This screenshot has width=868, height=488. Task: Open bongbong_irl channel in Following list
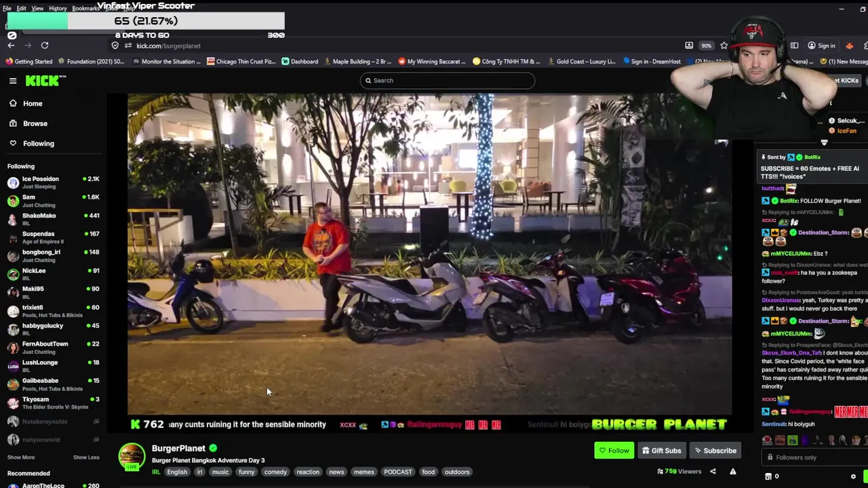coord(53,256)
